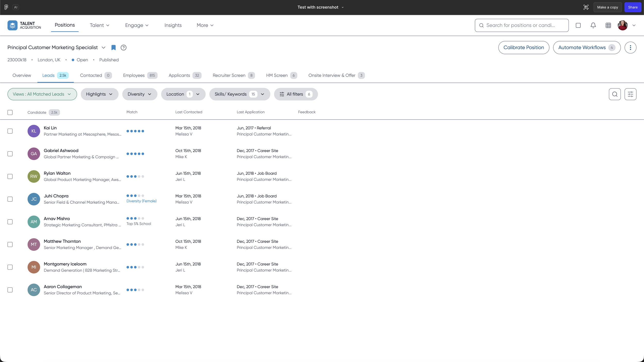Tick the select-all candidates checkbox

pyautogui.click(x=10, y=112)
